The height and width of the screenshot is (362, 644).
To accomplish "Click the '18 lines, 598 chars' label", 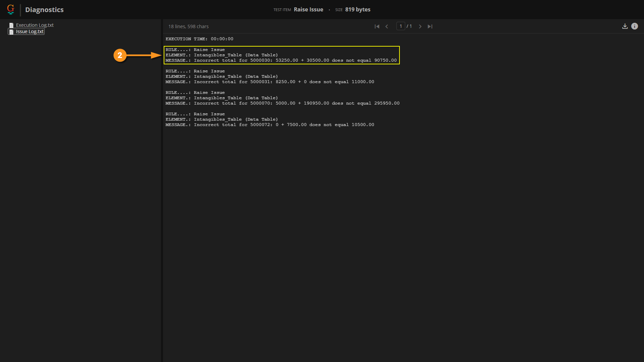I will 188,26.
